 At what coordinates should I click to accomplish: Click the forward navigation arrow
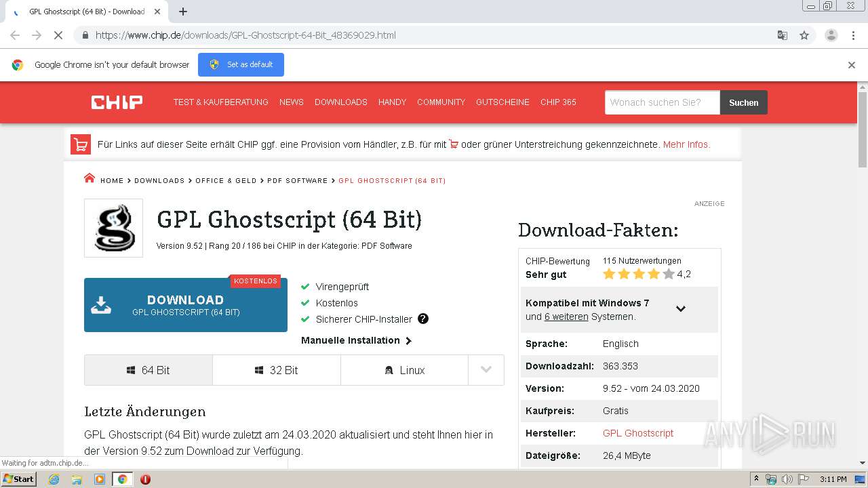[37, 35]
